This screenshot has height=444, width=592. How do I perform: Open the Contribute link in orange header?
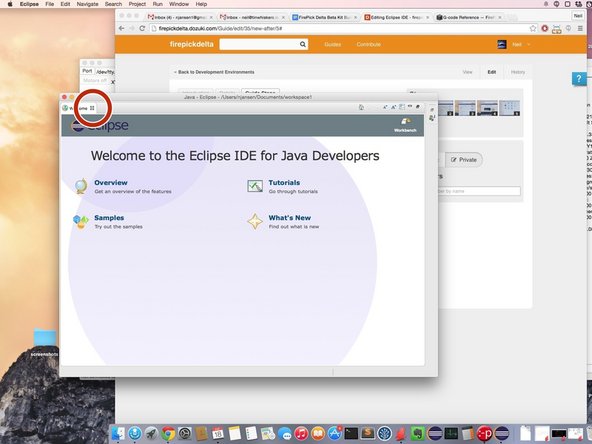pyautogui.click(x=368, y=45)
